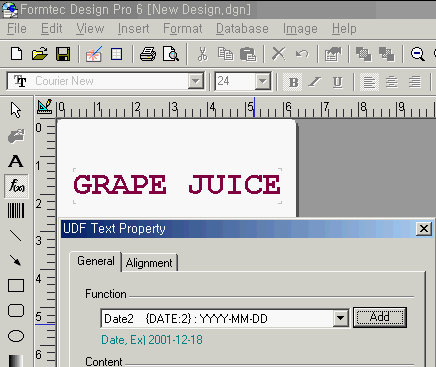
Task: Click the ruler unit corner icon
Action: pos(45,107)
